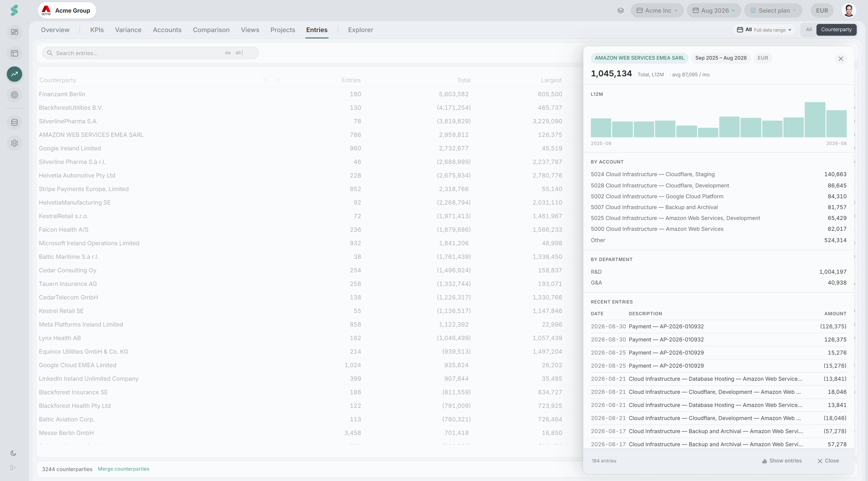Select the trending chart sidebar icon
The height and width of the screenshot is (481, 868).
[x=14, y=74]
